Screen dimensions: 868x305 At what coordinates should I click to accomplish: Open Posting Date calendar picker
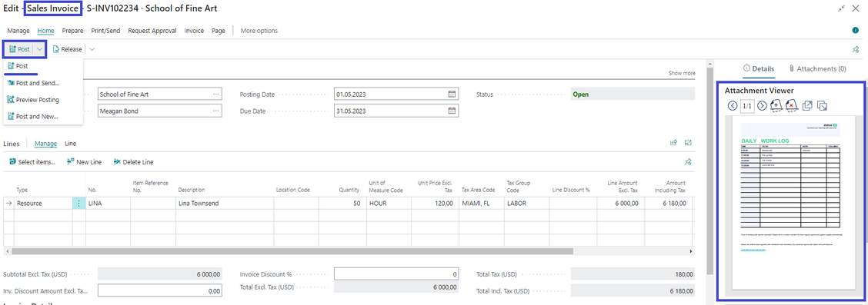click(x=452, y=94)
